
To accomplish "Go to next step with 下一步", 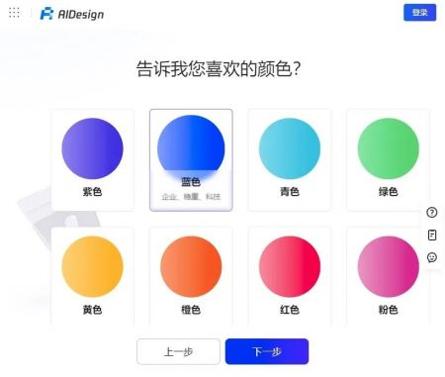I will [x=267, y=351].
